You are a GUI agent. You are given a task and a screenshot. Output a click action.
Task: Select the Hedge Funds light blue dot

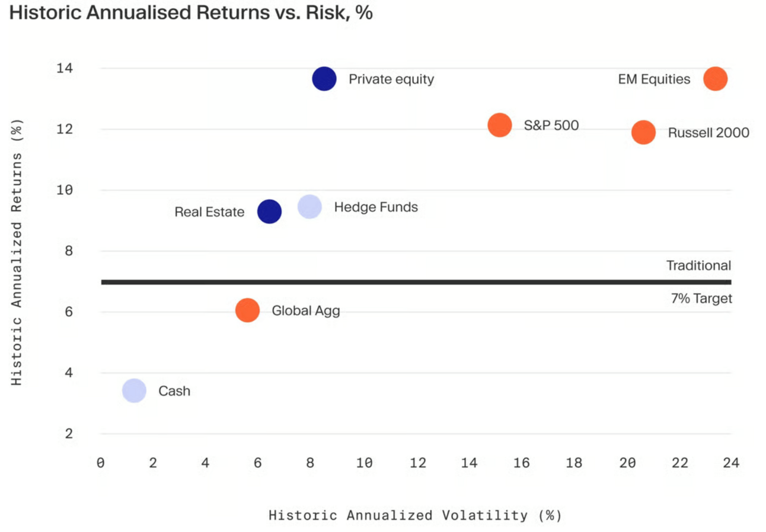coord(309,206)
